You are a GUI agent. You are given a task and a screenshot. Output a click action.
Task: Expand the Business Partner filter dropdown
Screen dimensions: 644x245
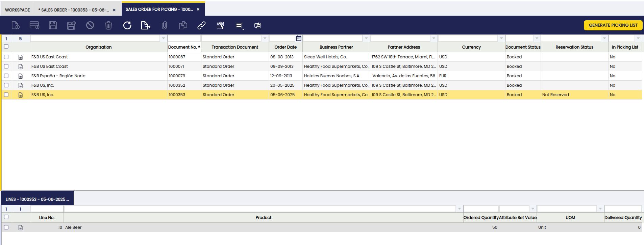point(366,38)
